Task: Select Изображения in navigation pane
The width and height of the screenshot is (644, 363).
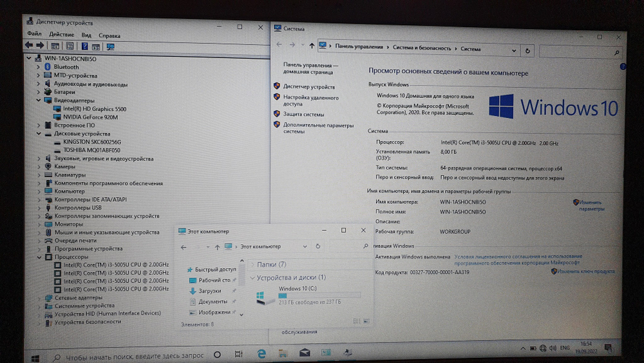Action: pos(210,312)
